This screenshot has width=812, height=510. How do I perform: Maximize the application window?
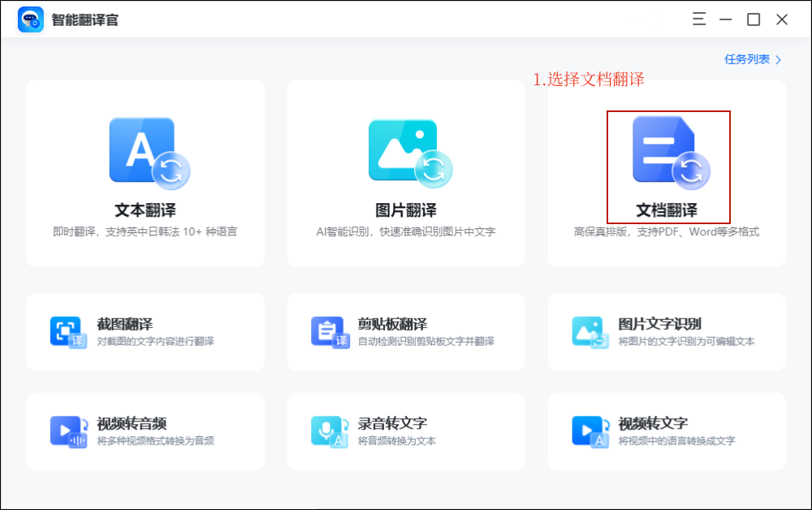click(754, 19)
